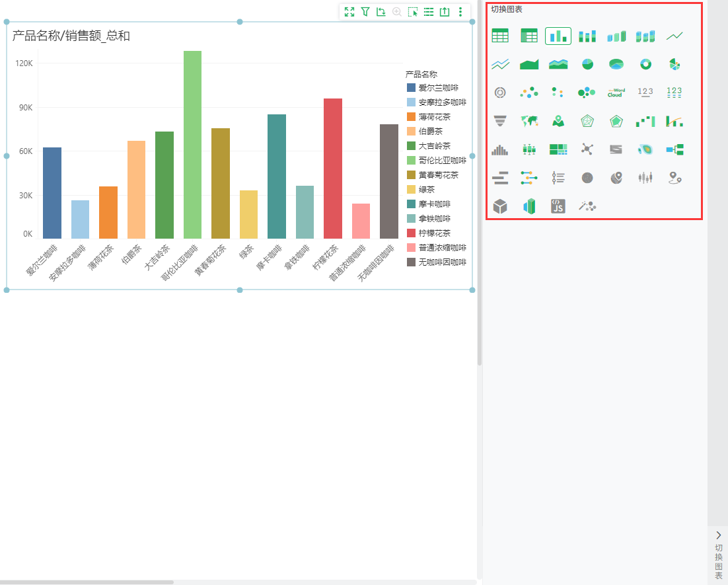Image resolution: width=728 pixels, height=585 pixels.
Task: Click the 柠檬花茶 legend entry
Action: click(429, 233)
